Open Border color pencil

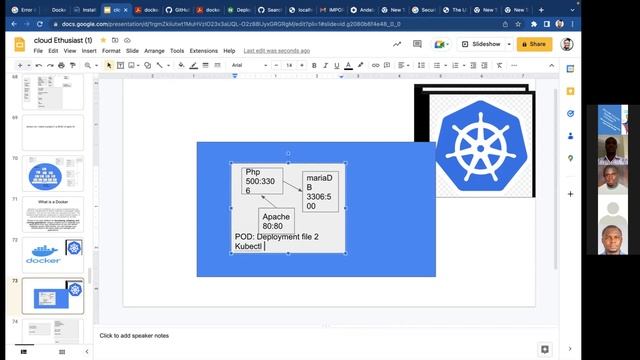[193, 65]
